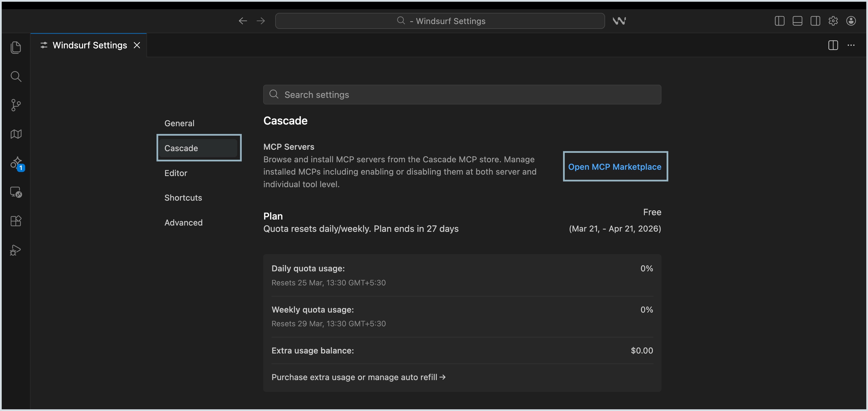Open MCP Marketplace button
This screenshot has height=411, width=868.
(615, 167)
